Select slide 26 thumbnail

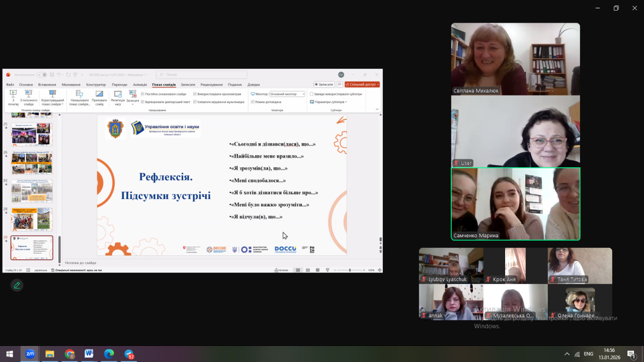coord(32,163)
